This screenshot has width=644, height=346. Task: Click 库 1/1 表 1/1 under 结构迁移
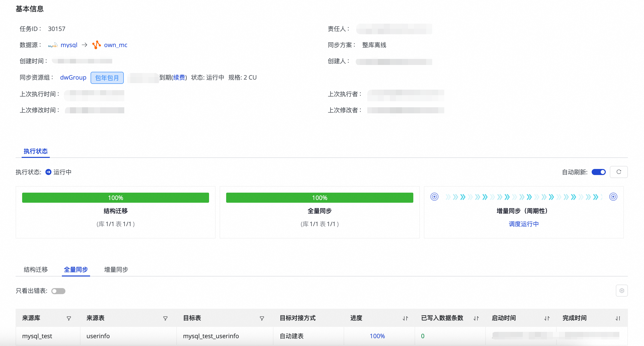point(115,224)
